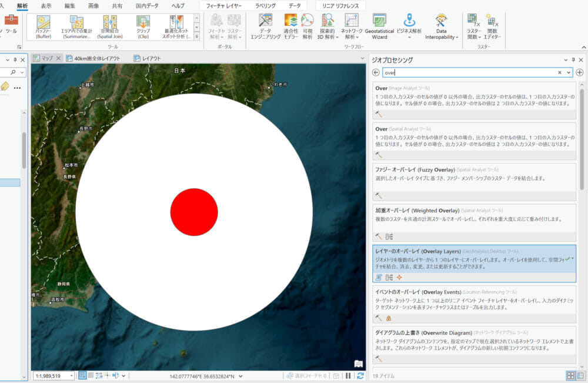588x383 pixels.
Task: Click the hammer icon under Fuzzy Overlay
Action: point(379,196)
